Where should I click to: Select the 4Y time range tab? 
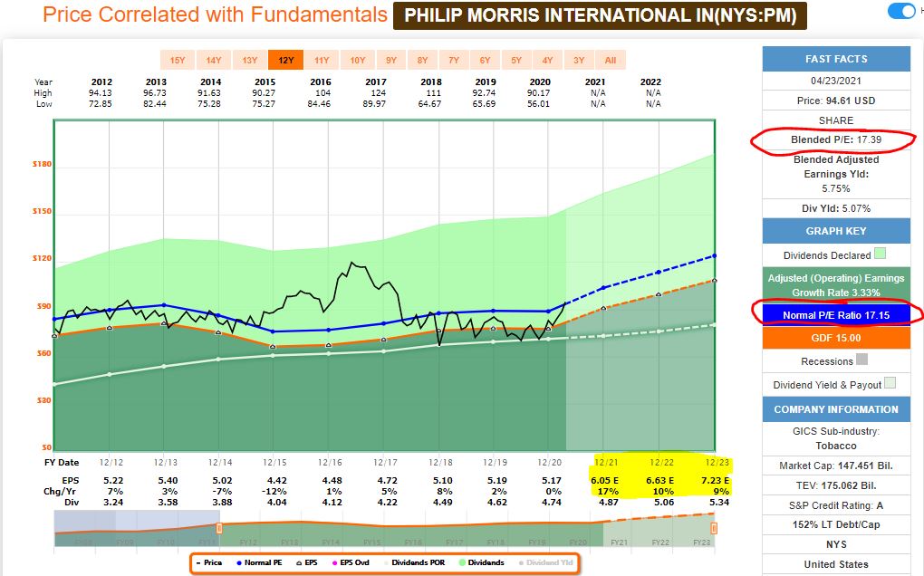click(547, 60)
